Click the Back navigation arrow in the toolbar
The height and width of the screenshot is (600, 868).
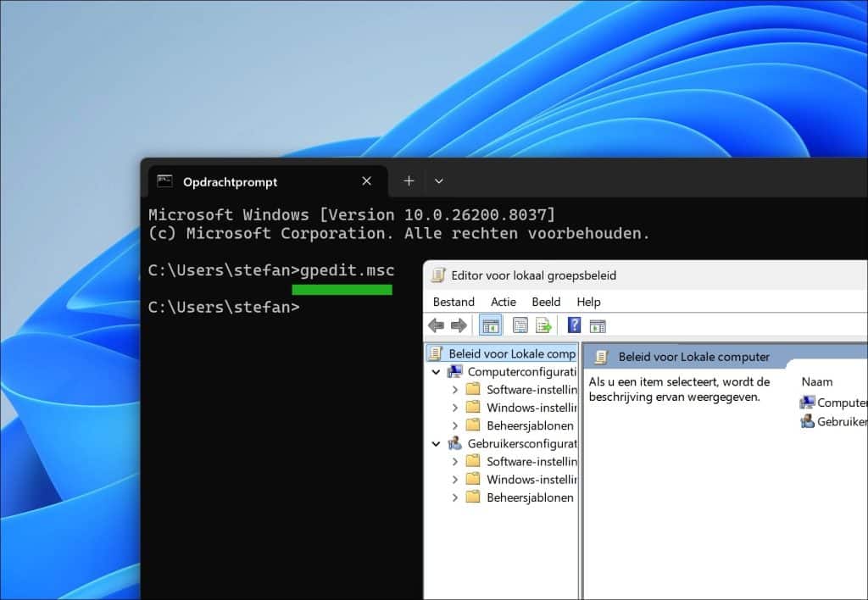click(436, 325)
